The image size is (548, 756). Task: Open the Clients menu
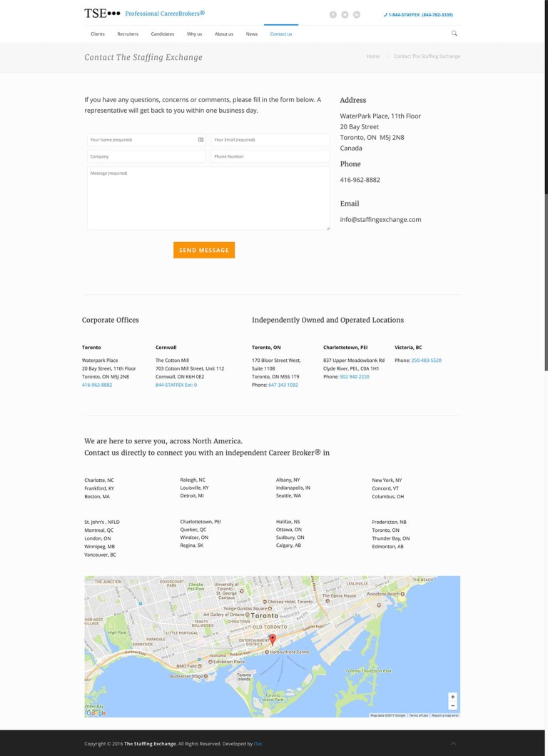coord(97,34)
